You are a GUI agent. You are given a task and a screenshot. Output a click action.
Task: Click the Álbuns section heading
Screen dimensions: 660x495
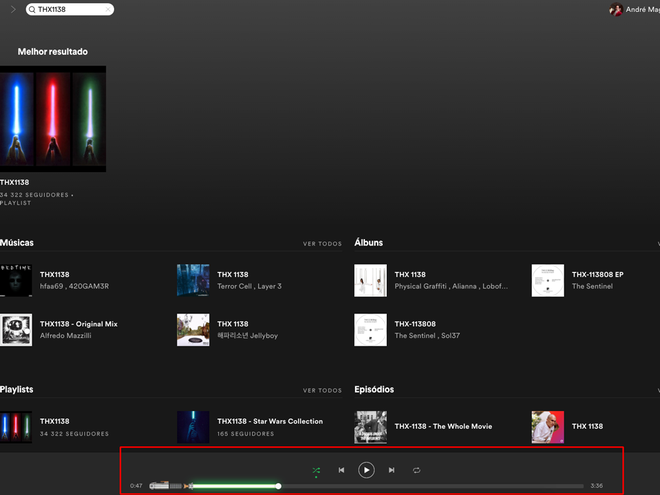[x=369, y=242]
